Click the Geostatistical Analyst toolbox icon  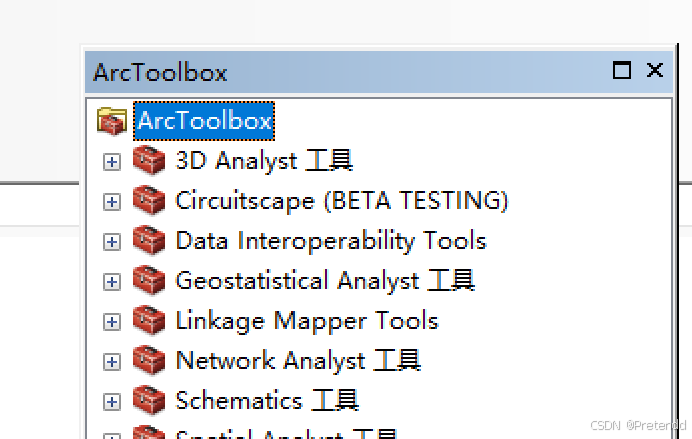coord(149,281)
